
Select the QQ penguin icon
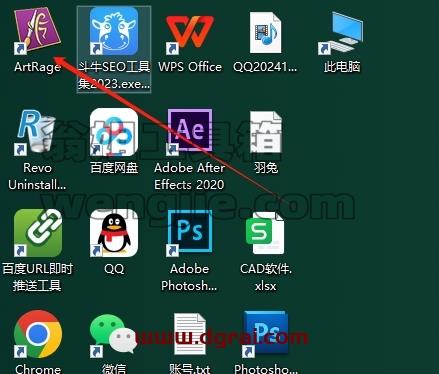pos(114,233)
